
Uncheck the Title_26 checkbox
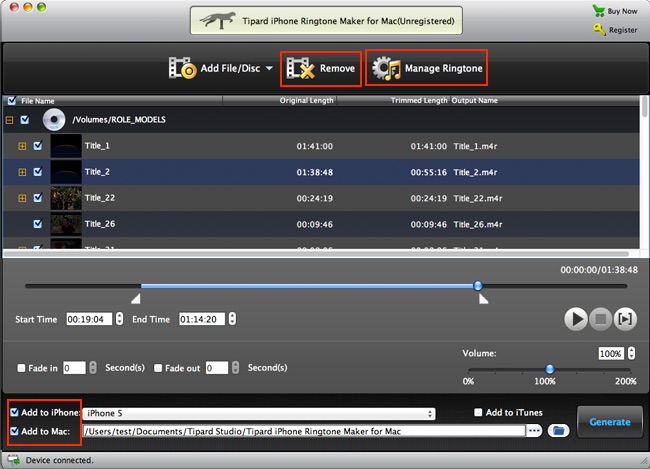[x=38, y=224]
